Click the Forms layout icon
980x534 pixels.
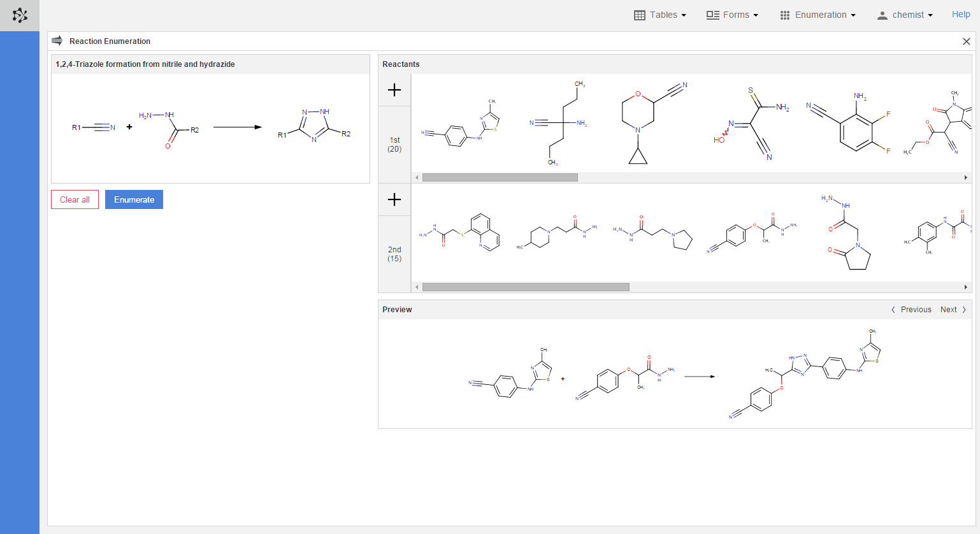tap(712, 15)
